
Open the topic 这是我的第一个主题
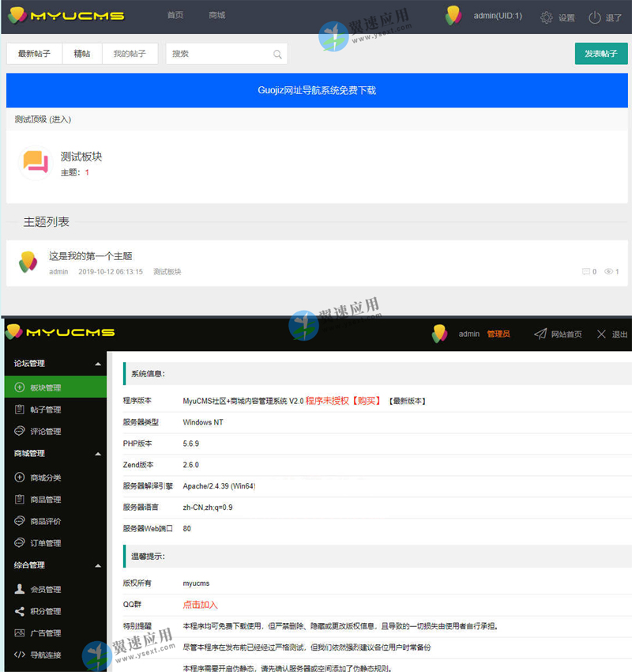[x=90, y=256]
